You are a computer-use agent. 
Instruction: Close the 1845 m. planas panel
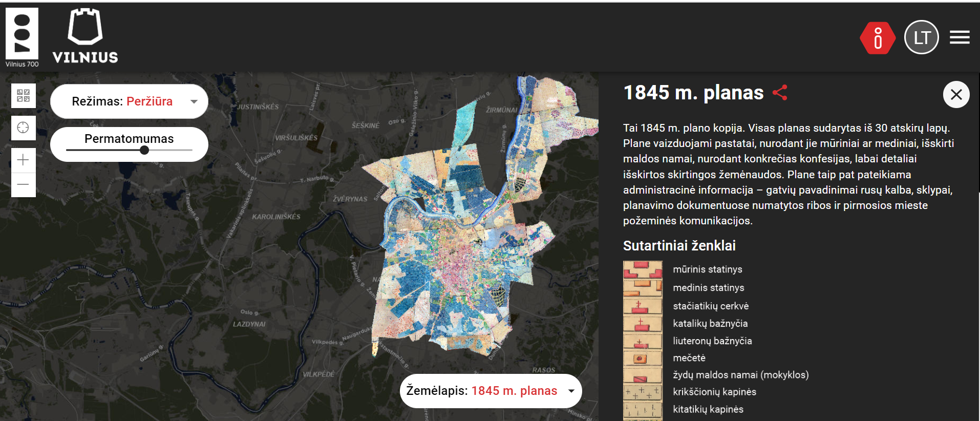(956, 95)
